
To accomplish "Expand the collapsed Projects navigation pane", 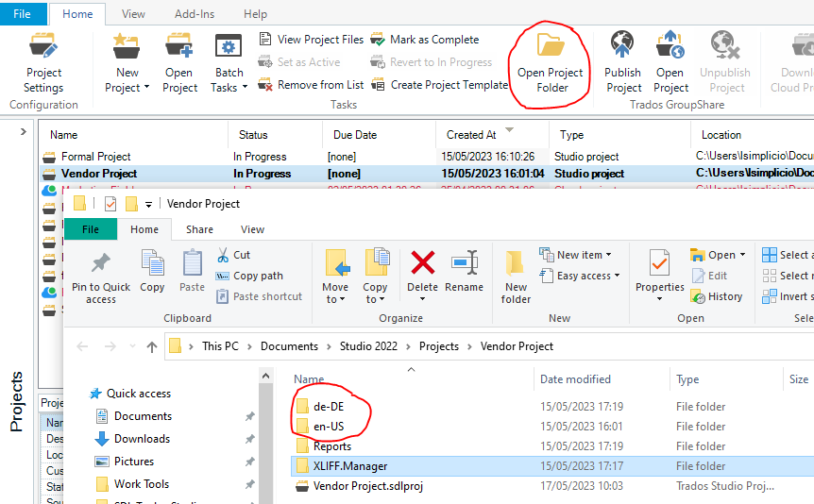I will coord(23,132).
